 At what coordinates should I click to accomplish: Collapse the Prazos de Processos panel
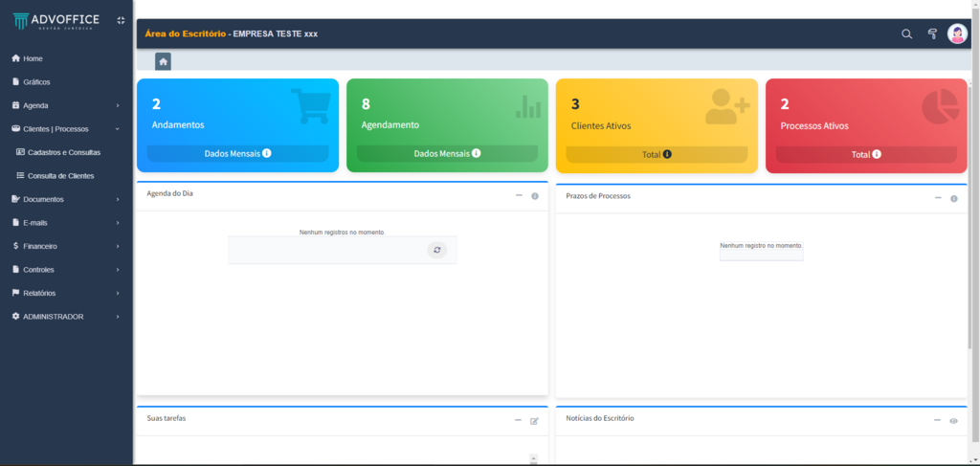pyautogui.click(x=938, y=198)
